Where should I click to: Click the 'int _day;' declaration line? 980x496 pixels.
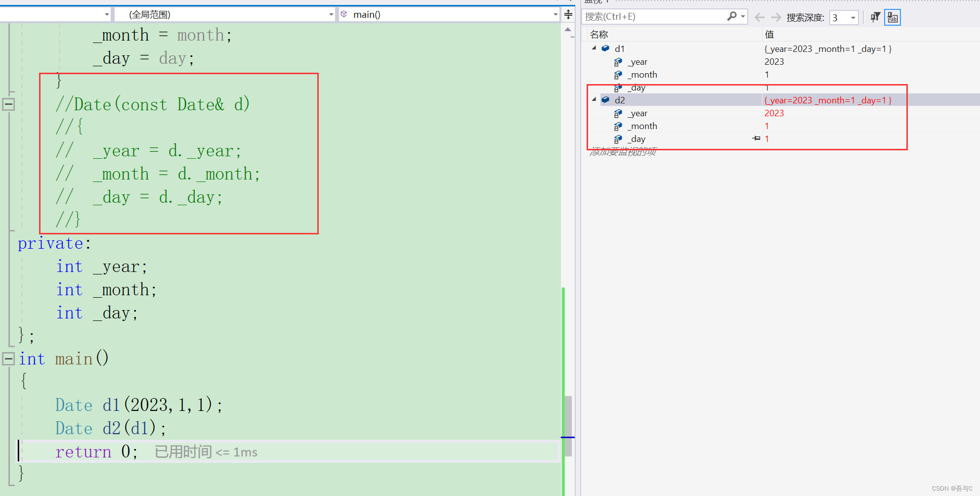(97, 313)
